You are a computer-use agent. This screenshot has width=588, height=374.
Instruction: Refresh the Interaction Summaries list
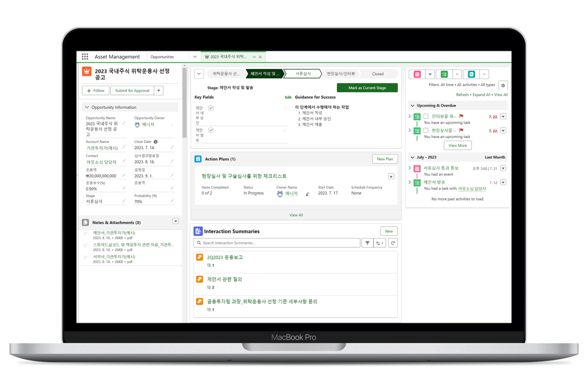pos(393,243)
